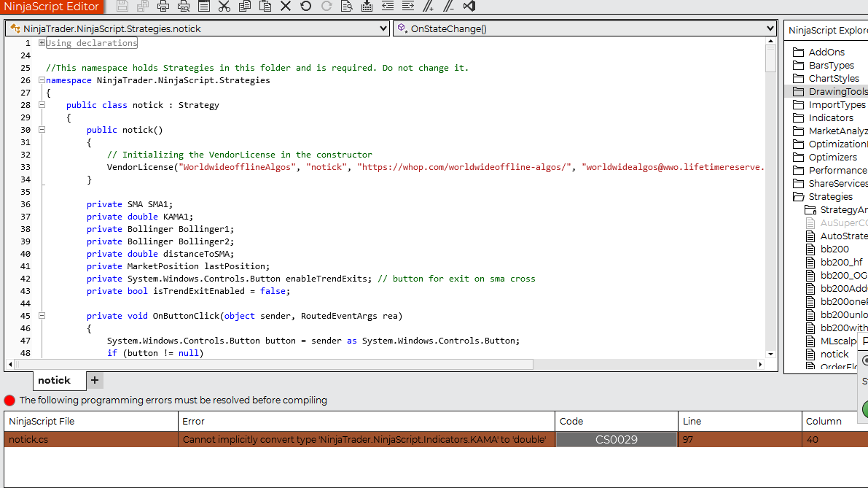Open script in Visual Studio
Screen dimensions: 868x488
click(469, 6)
